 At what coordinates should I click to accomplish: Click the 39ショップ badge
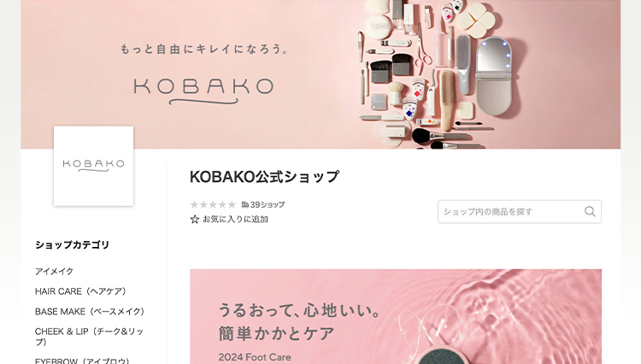point(263,204)
